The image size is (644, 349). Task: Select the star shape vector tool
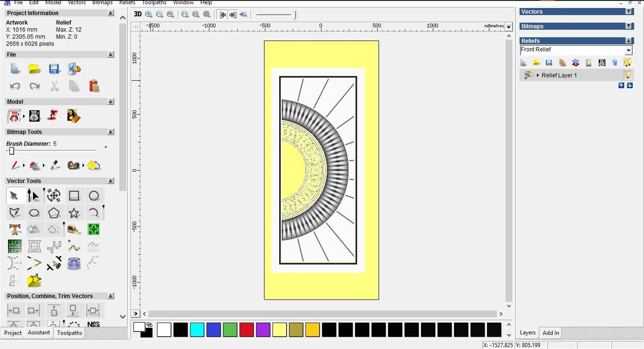point(74,213)
